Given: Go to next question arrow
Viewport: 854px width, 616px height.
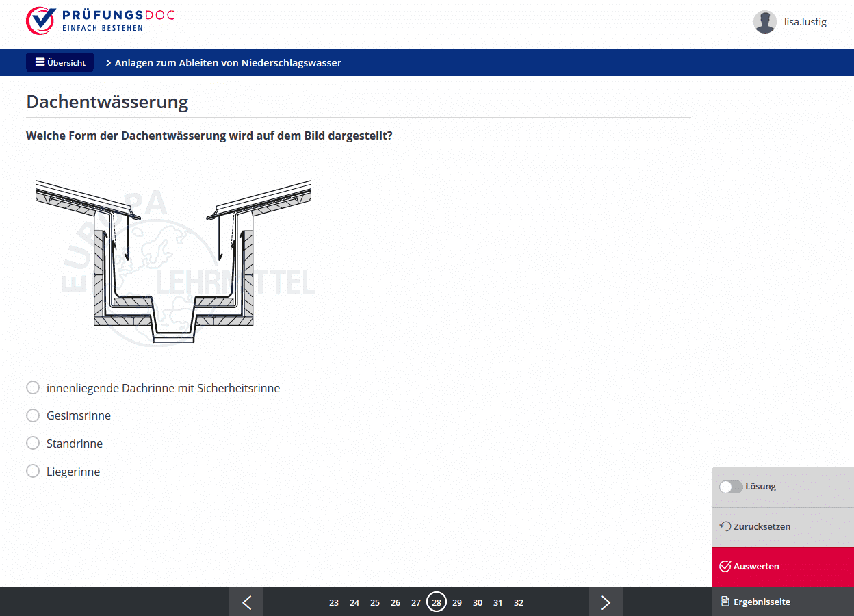Looking at the screenshot, I should point(606,602).
